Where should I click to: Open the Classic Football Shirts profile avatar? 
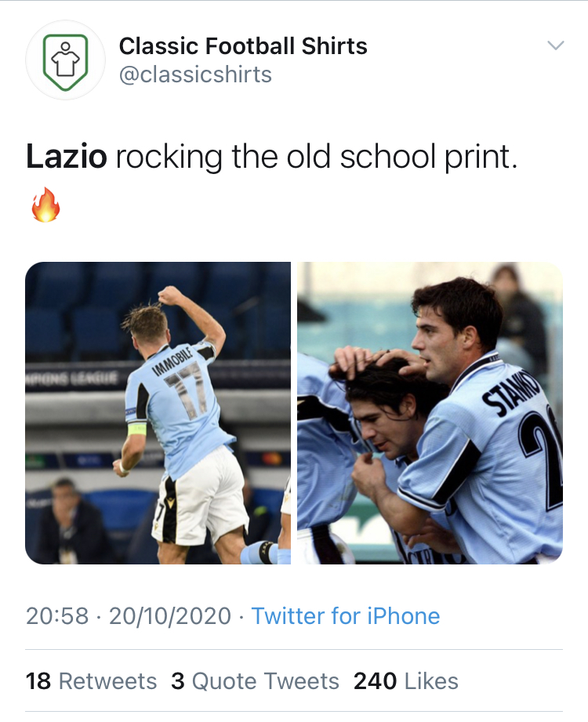tap(66, 60)
